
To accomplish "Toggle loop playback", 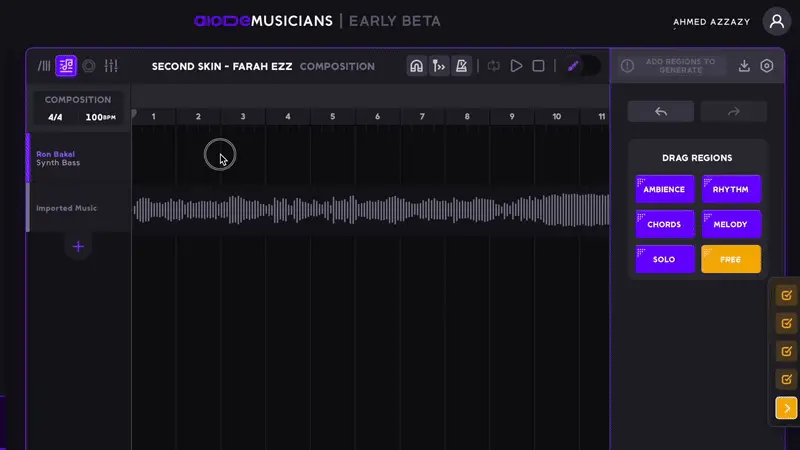I will [x=494, y=66].
